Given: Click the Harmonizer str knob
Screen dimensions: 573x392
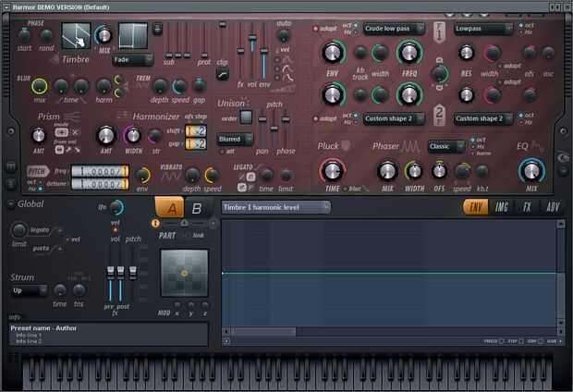Looking at the screenshot, I should coord(155,136).
